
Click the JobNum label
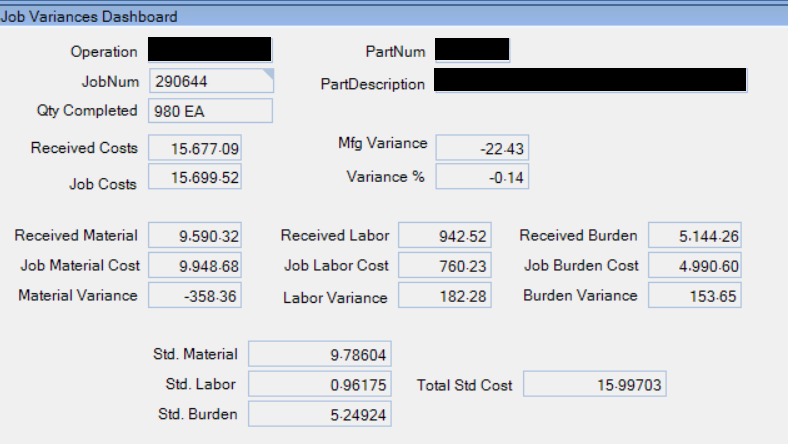110,81
